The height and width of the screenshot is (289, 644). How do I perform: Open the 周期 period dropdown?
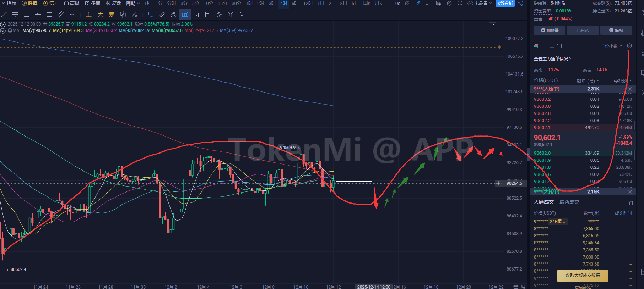click(x=133, y=3)
